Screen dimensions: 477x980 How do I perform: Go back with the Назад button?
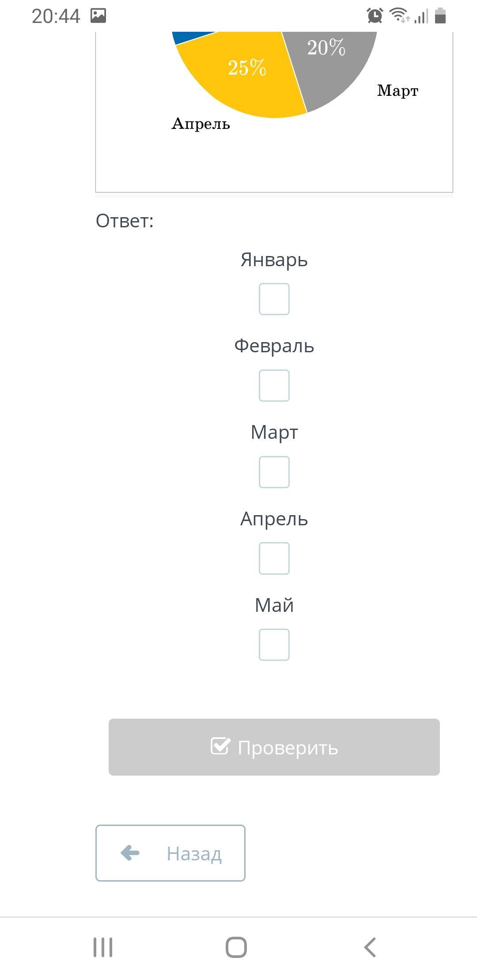(x=170, y=853)
